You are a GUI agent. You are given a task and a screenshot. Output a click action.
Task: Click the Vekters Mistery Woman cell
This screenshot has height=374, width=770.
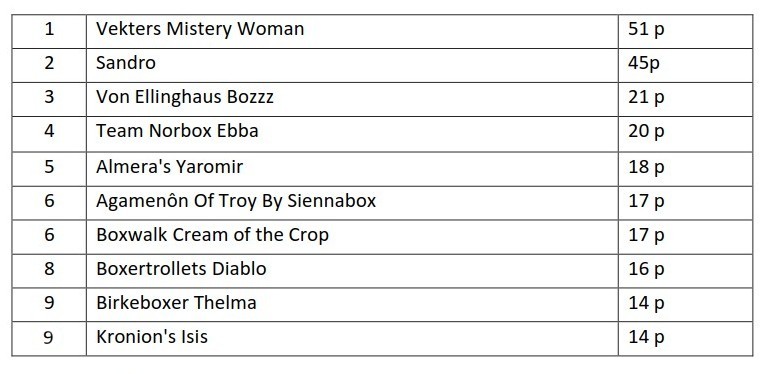[352, 31]
